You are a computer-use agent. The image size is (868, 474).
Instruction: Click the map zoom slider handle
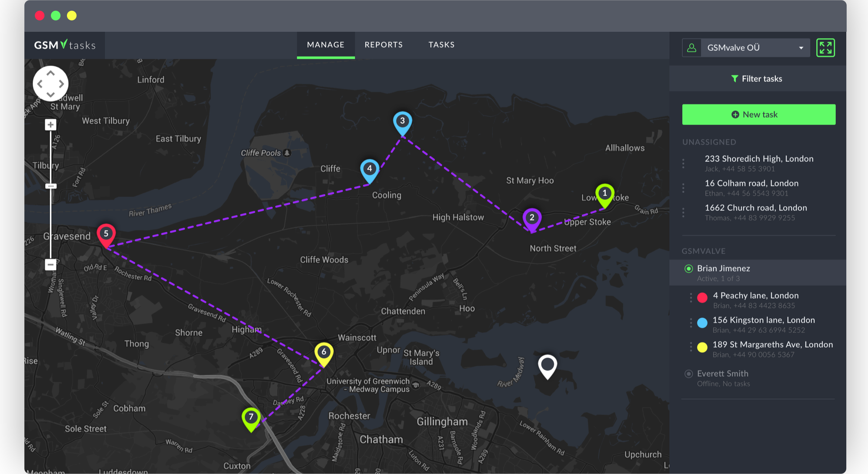(50, 186)
